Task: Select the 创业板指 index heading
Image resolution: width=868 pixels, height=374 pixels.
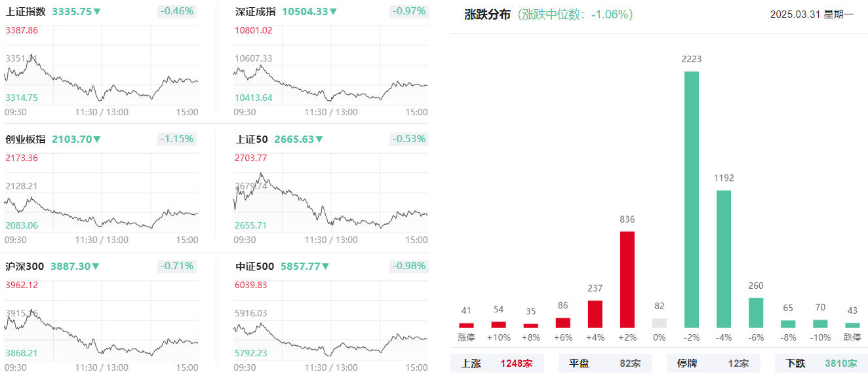Action: [x=26, y=139]
